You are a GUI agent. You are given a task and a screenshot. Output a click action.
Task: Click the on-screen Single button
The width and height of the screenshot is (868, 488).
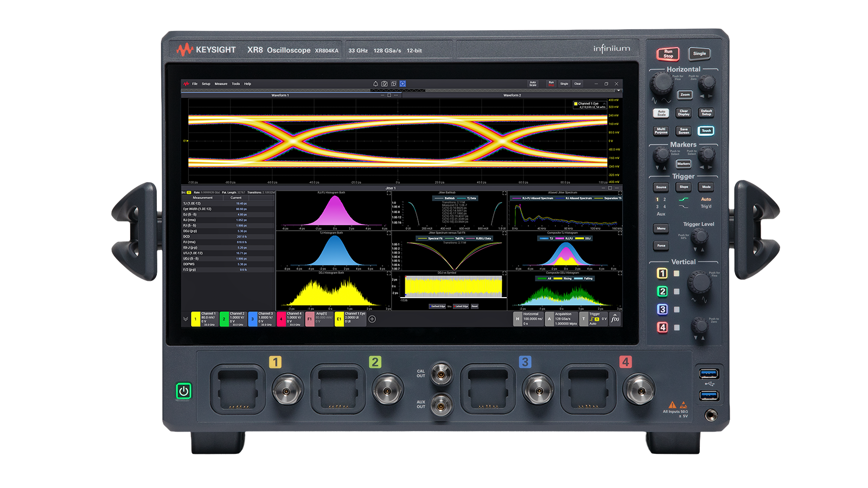point(564,84)
